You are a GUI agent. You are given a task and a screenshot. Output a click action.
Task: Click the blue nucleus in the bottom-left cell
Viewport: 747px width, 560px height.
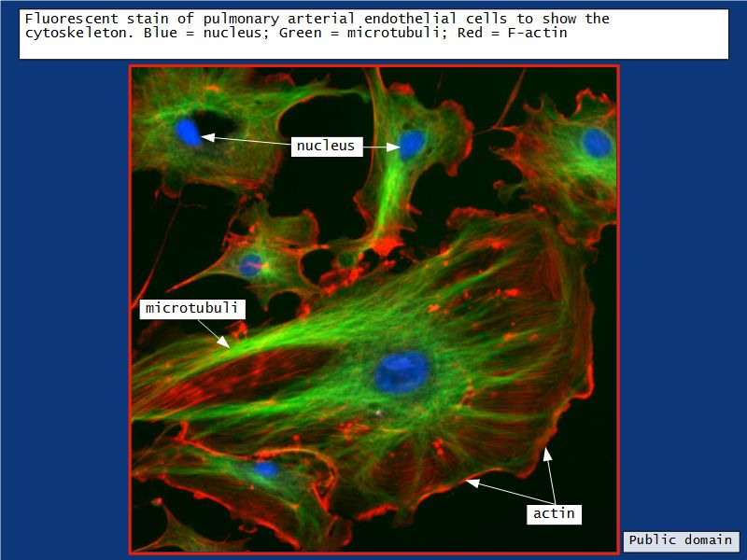pyautogui.click(x=266, y=469)
